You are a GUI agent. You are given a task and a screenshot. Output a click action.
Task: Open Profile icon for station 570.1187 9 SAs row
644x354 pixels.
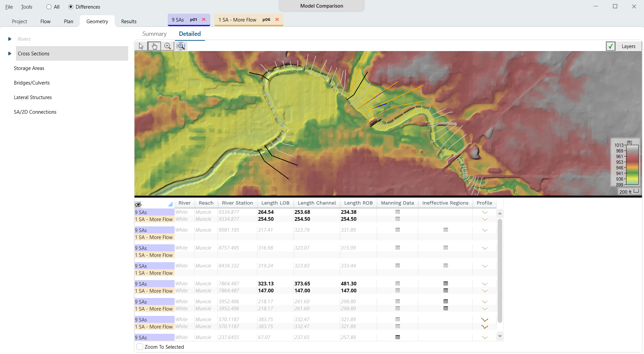click(x=484, y=320)
